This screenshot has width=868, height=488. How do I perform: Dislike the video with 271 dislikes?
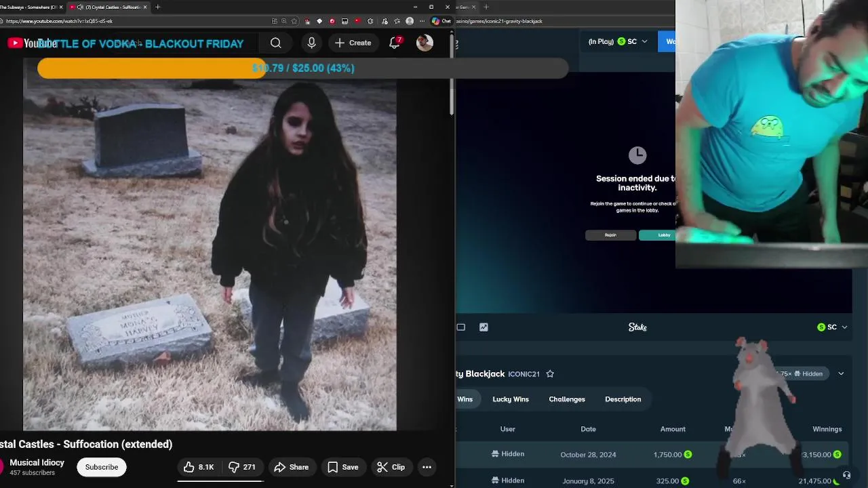point(242,467)
